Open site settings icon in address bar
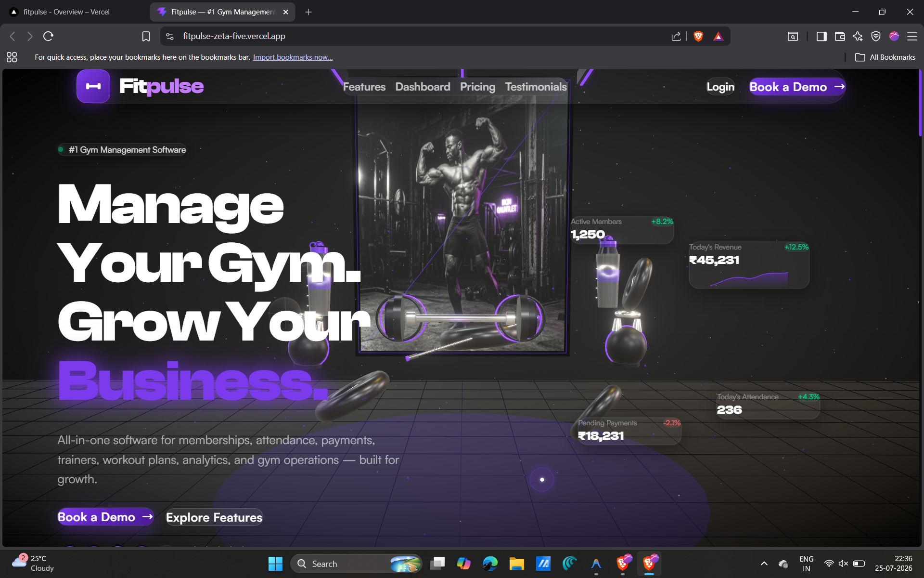 pos(170,36)
